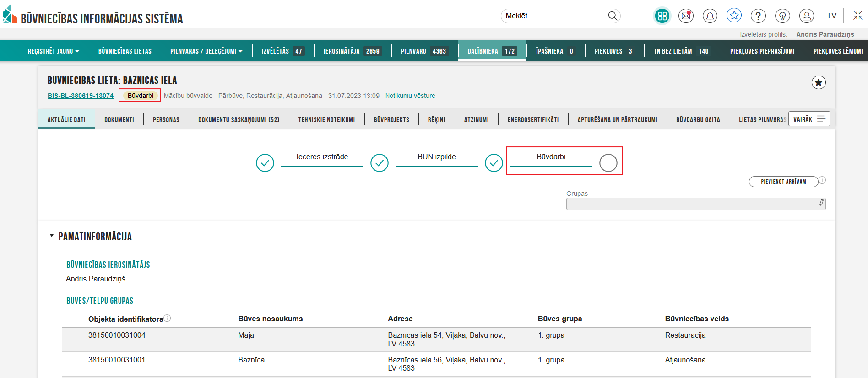Click the Ieceres izstrāde stage label
The width and height of the screenshot is (868, 378).
tap(322, 157)
